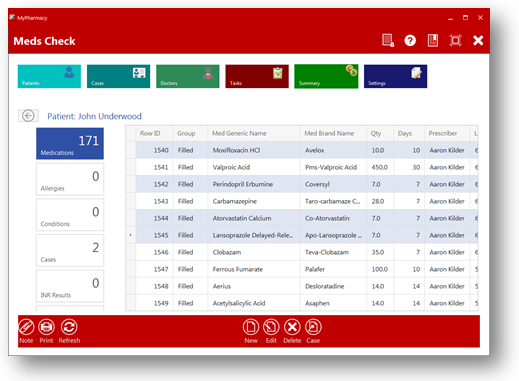519x381 pixels.
Task: Select the 171 Medications card
Action: [70, 144]
